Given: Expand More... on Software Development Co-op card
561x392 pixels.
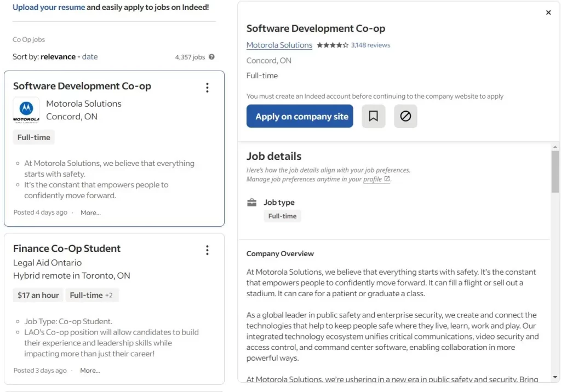Looking at the screenshot, I should [90, 212].
